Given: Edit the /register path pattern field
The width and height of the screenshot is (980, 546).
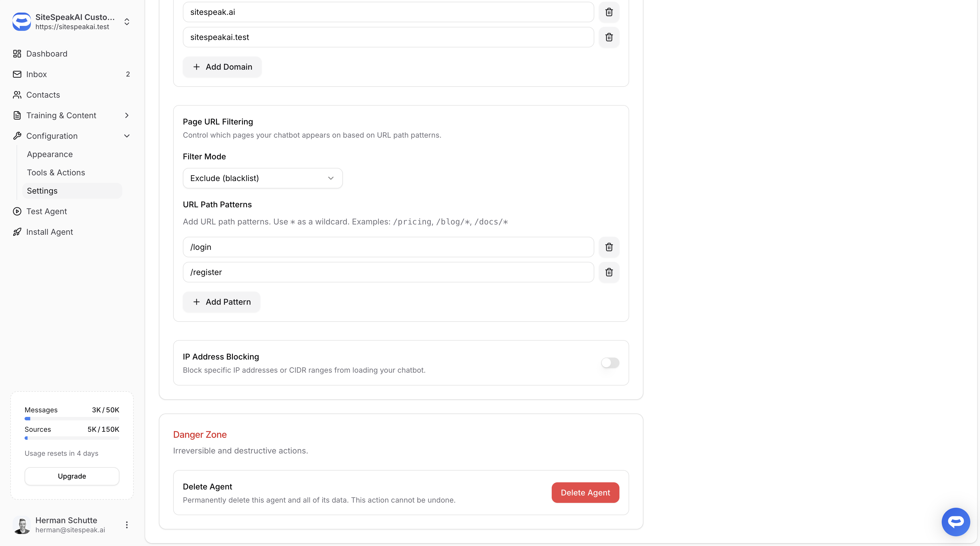Looking at the screenshot, I should tap(388, 272).
